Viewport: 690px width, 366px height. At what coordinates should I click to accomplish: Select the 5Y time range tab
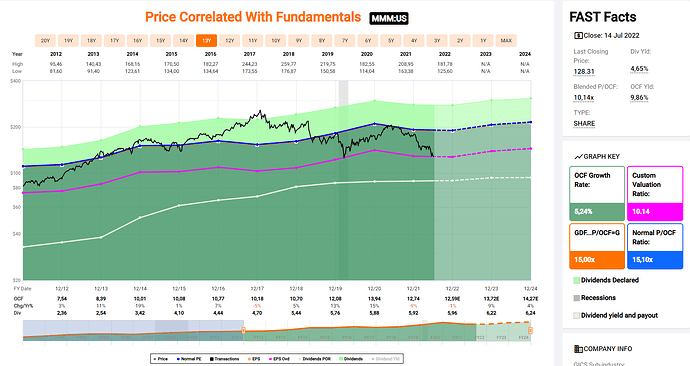point(391,40)
